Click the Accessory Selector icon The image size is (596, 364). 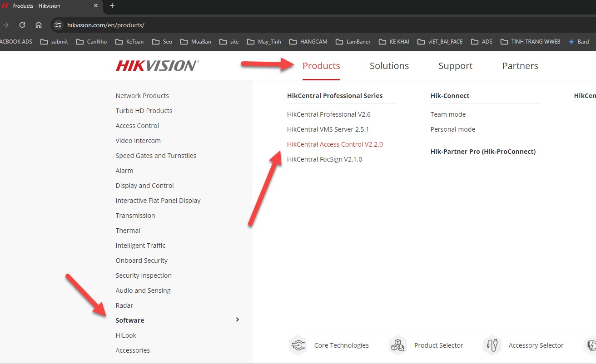pyautogui.click(x=492, y=345)
